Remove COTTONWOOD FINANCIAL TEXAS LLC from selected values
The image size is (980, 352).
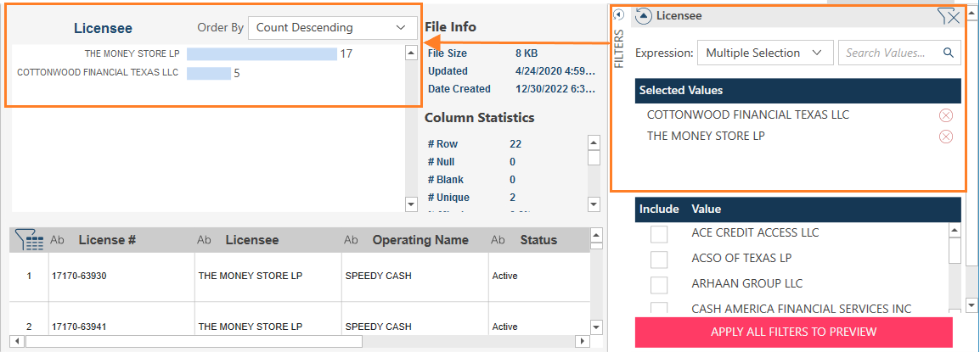tap(945, 115)
